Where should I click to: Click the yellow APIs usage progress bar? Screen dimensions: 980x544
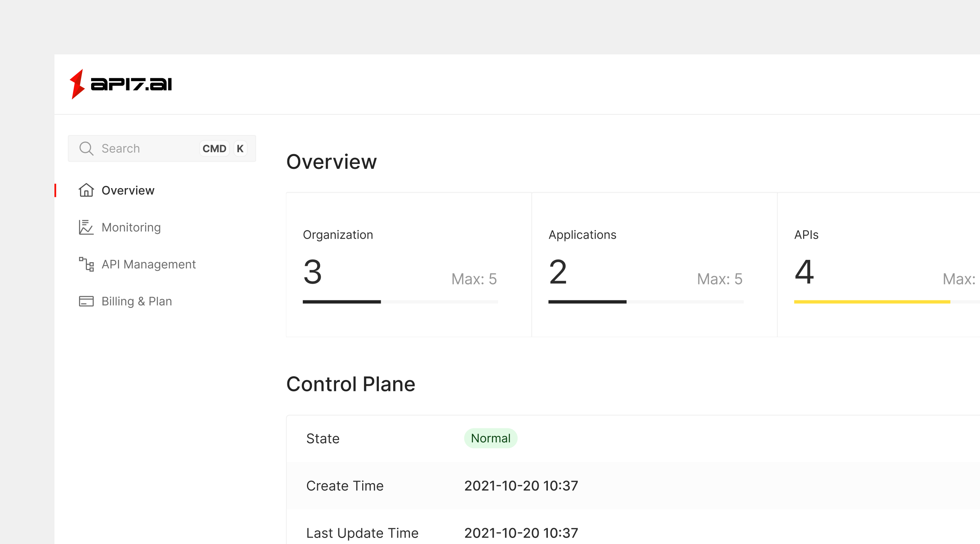pyautogui.click(x=872, y=302)
